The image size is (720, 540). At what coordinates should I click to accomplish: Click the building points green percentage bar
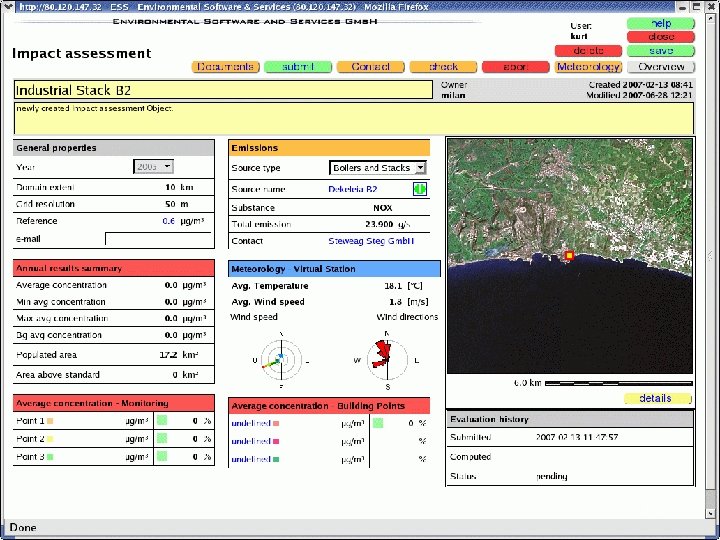coord(378,423)
